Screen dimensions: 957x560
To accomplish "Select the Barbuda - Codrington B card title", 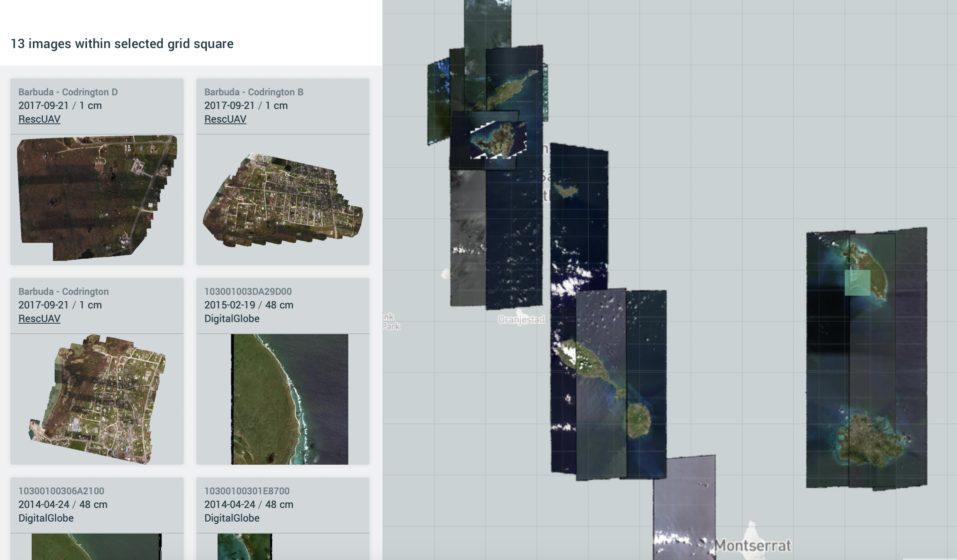I will pyautogui.click(x=254, y=91).
